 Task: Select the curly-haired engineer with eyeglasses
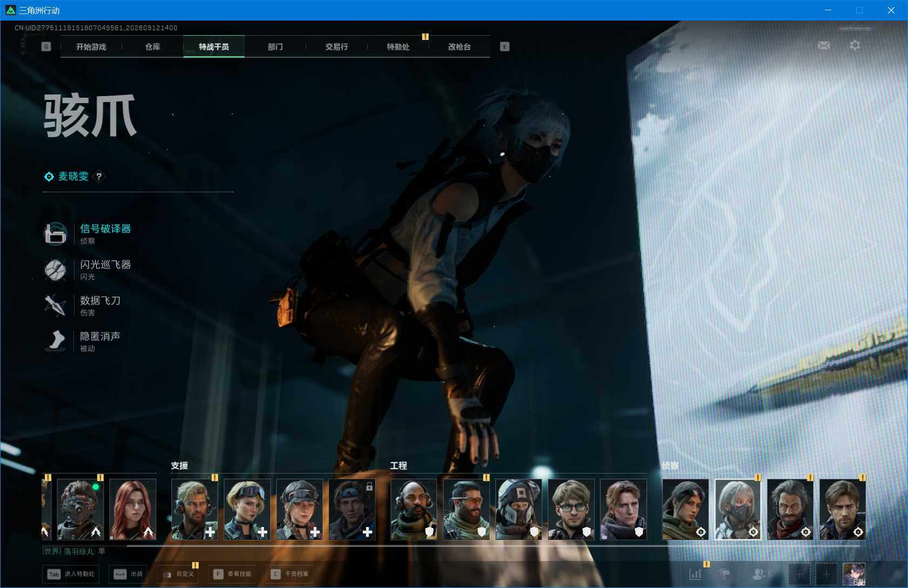pos(571,509)
